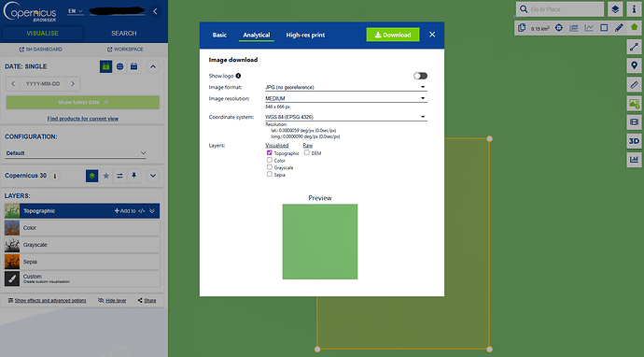Image resolution: width=644 pixels, height=357 pixels.
Task: Go to the previous date arrow
Action: (13, 84)
